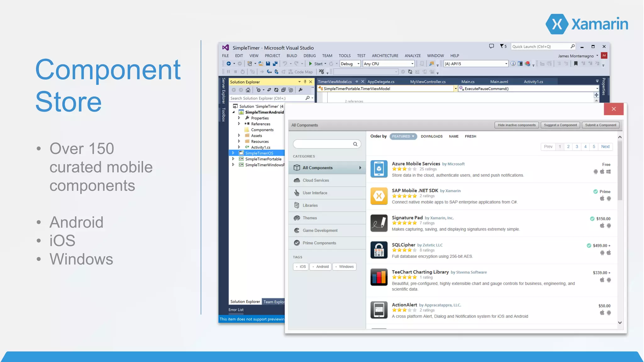Image resolution: width=644 pixels, height=362 pixels.
Task: Open the Any CPU platform dropdown
Action: [388, 64]
